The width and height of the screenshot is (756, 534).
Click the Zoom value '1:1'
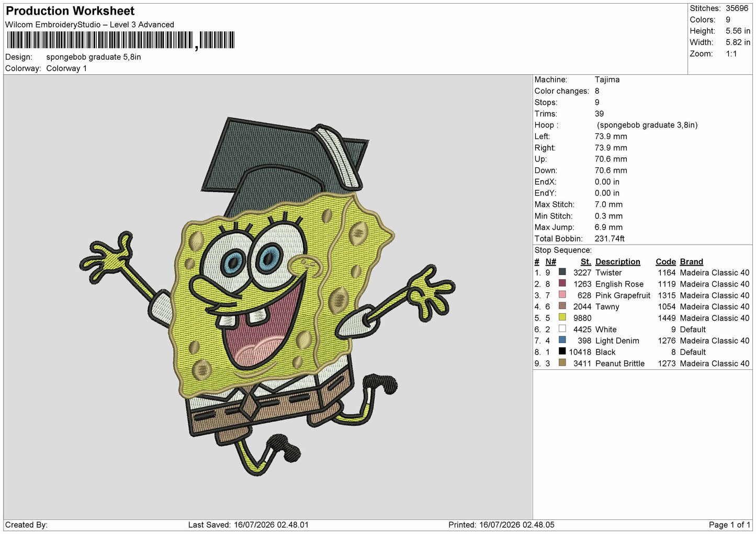pyautogui.click(x=731, y=54)
